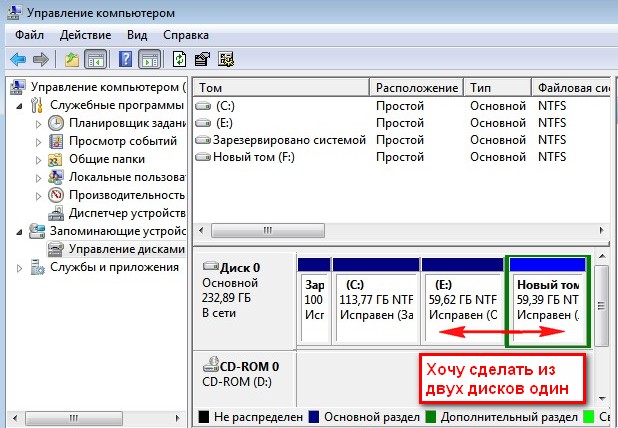Click the black Не распределен legend swatch
The image size is (618, 428).
click(x=203, y=417)
